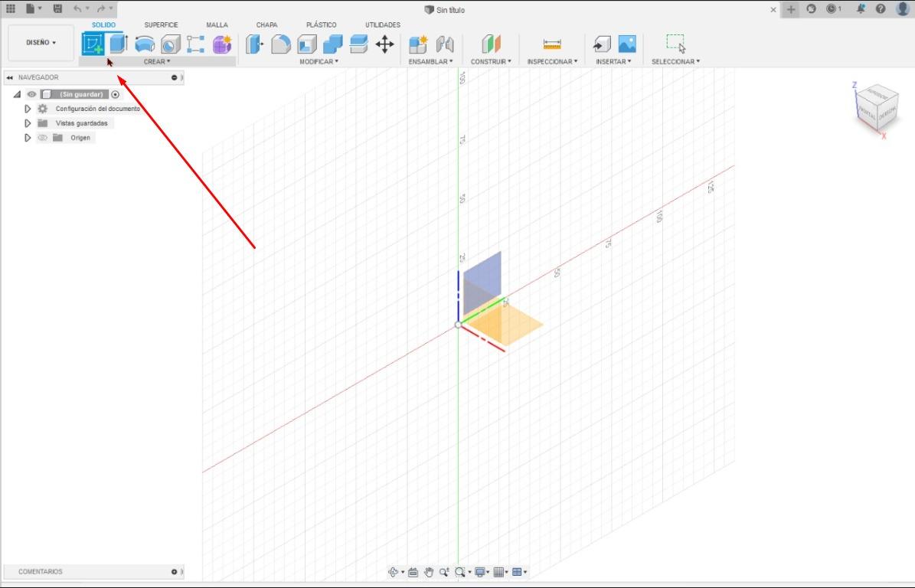Collapse the (Sin guardar) root node
915x588 pixels.
pyautogui.click(x=17, y=94)
